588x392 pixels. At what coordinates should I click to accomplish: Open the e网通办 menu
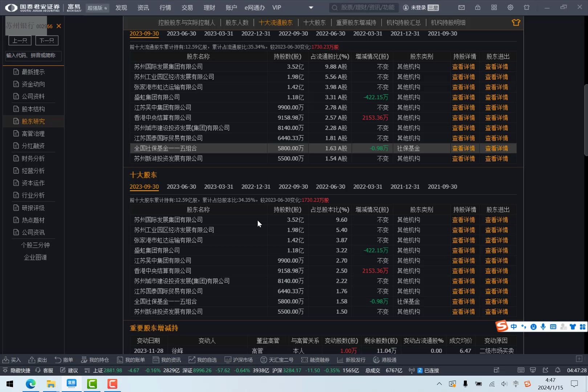254,8
